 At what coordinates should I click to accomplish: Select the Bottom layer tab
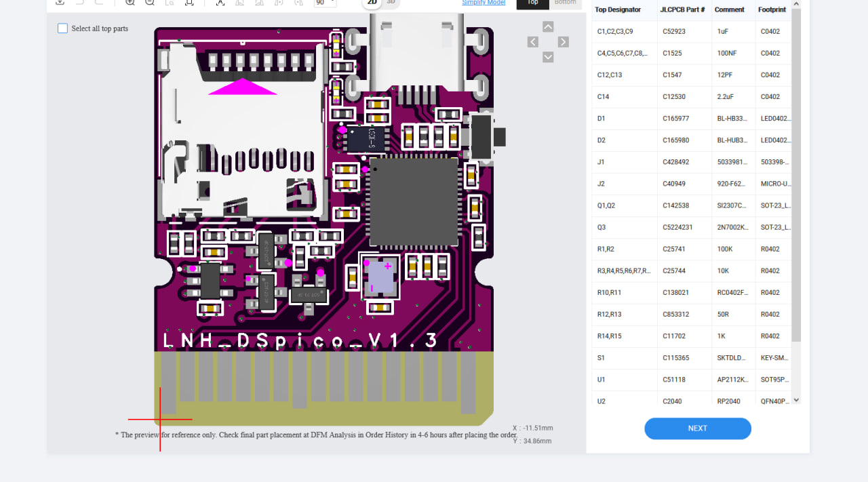click(565, 3)
